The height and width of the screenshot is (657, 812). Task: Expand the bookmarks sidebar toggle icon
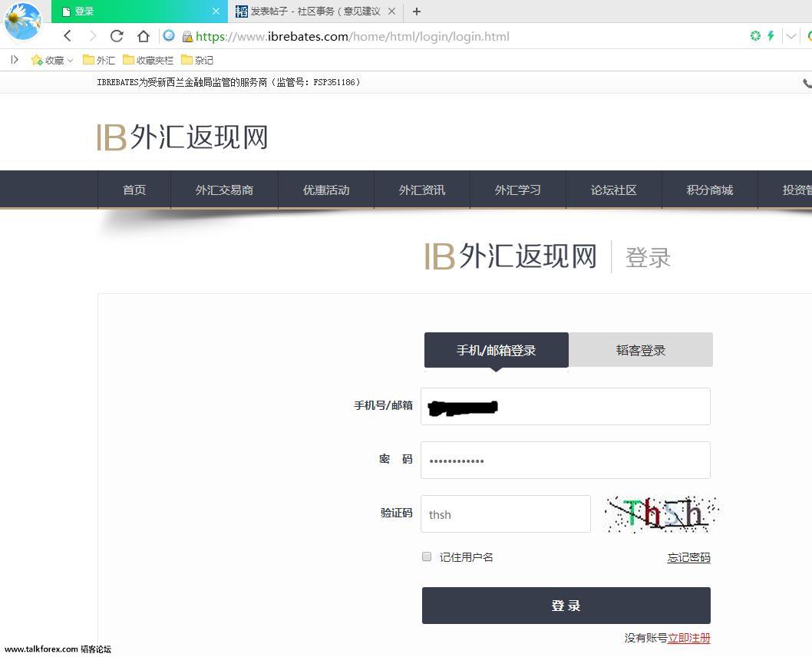click(14, 60)
